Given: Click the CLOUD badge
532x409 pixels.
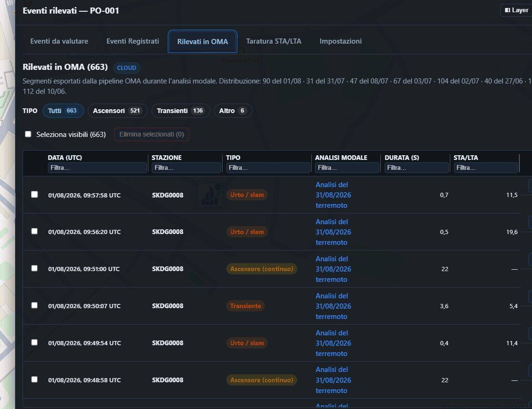Looking at the screenshot, I should pyautogui.click(x=127, y=68).
